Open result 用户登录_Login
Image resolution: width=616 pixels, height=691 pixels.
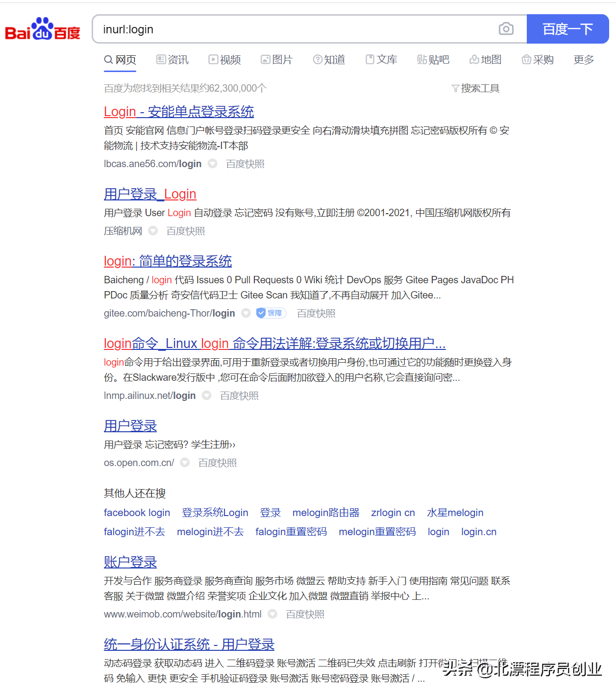click(x=150, y=194)
